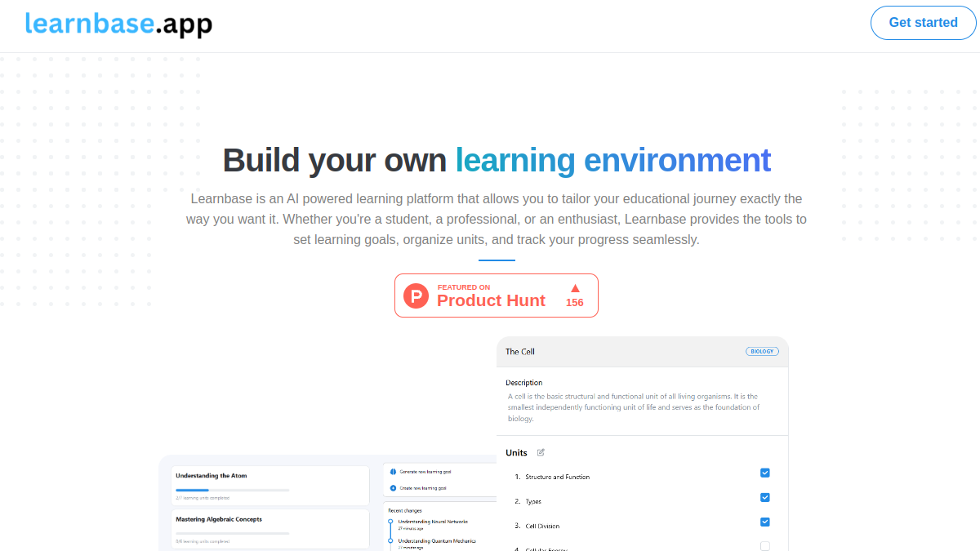Viewport: 980px width, 551px height.
Task: Uncheck the Structure and Function checkbox
Action: (x=765, y=473)
